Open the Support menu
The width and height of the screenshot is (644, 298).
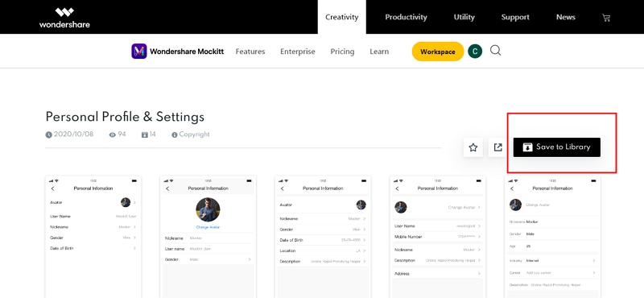tap(515, 17)
